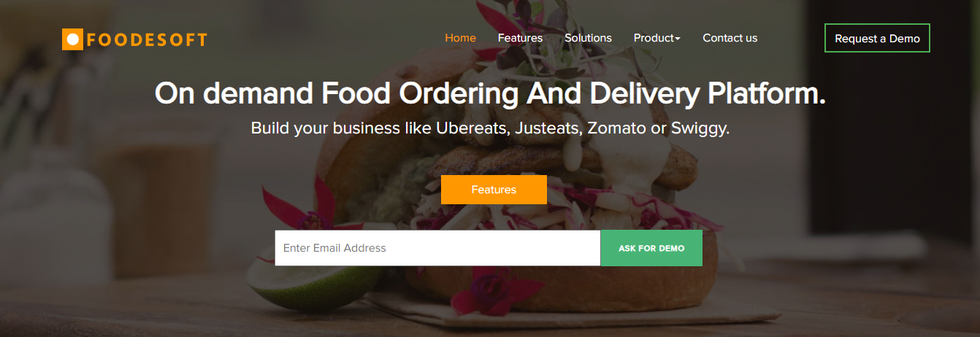Go to the Home nav link

click(x=460, y=38)
